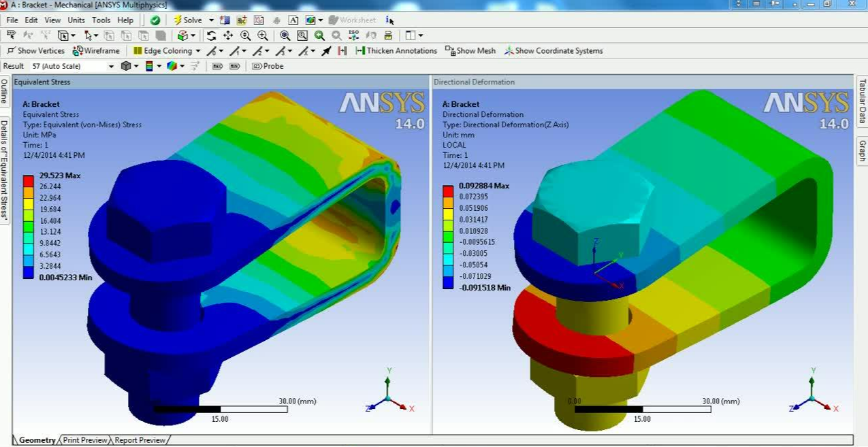Screen dimensions: 868x447
Task: Click the '0.092884 Max' deformation legend value
Action: pyautogui.click(x=484, y=186)
